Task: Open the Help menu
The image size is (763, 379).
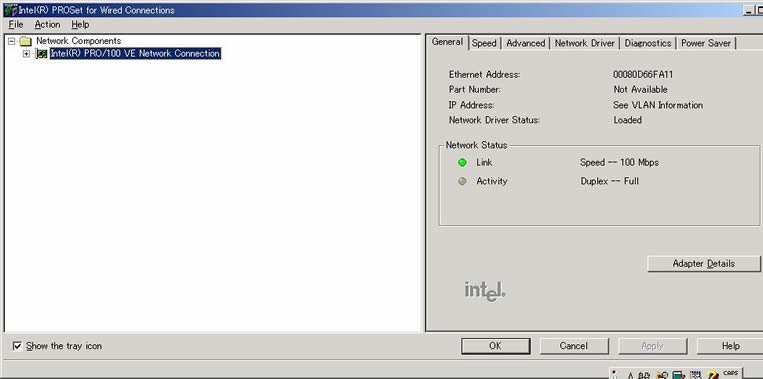Action: (80, 24)
